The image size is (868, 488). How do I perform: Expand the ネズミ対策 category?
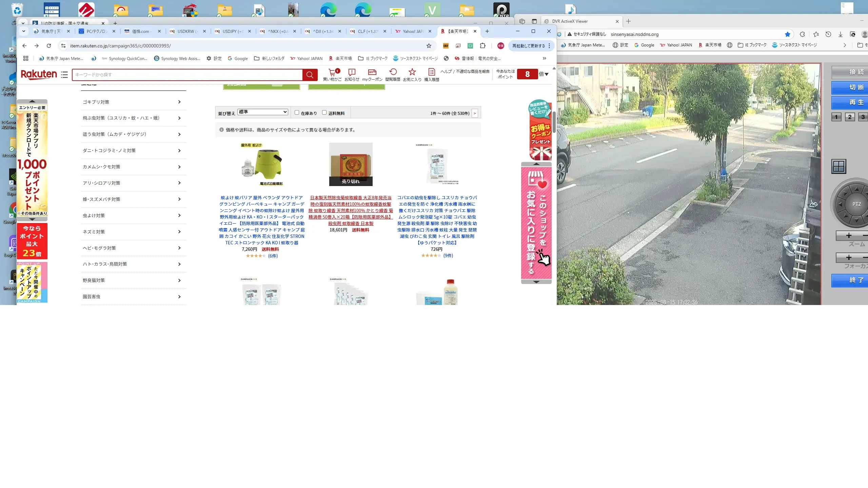point(133,232)
